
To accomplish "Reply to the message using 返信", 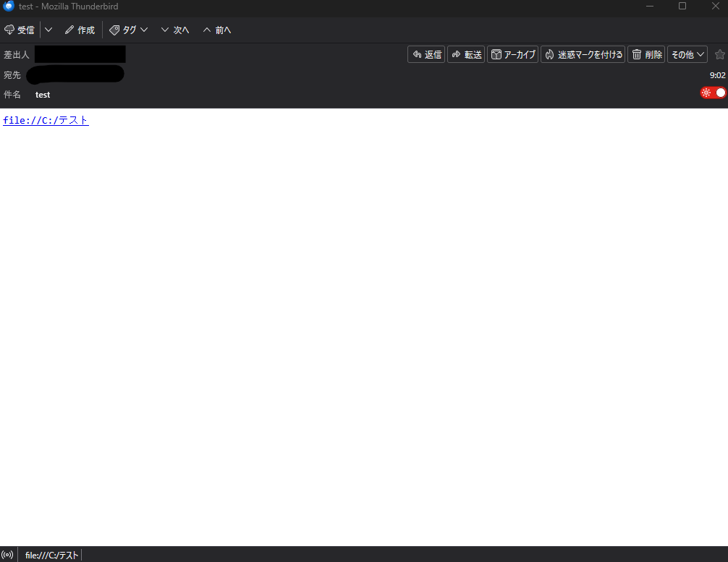I will pyautogui.click(x=426, y=55).
